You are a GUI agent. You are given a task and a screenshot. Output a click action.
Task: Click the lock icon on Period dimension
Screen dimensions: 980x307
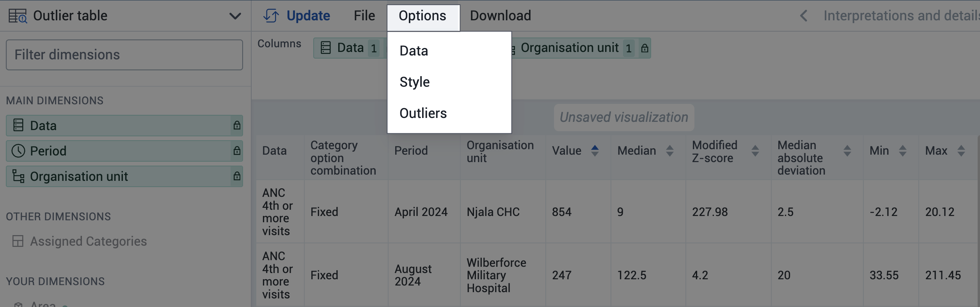click(237, 151)
